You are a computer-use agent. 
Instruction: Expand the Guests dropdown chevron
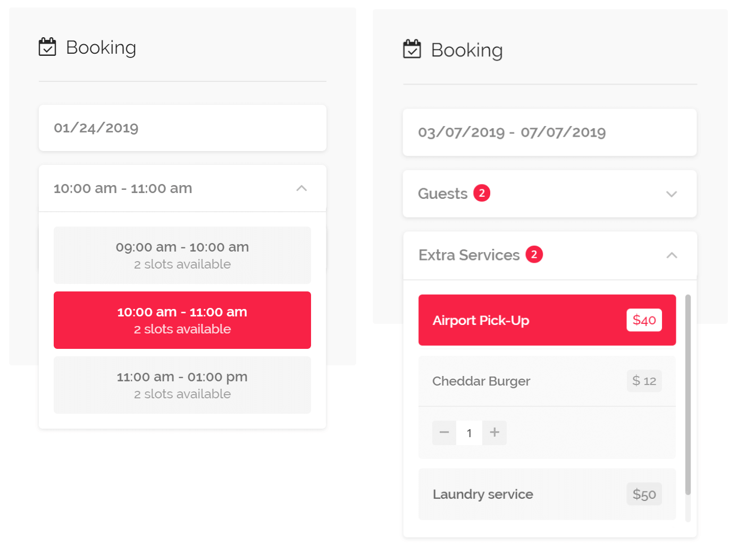[x=672, y=194]
